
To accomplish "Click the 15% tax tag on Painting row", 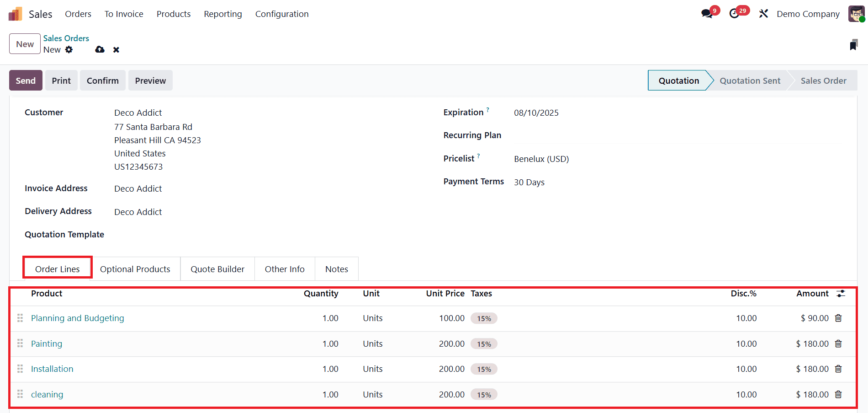I will 484,344.
